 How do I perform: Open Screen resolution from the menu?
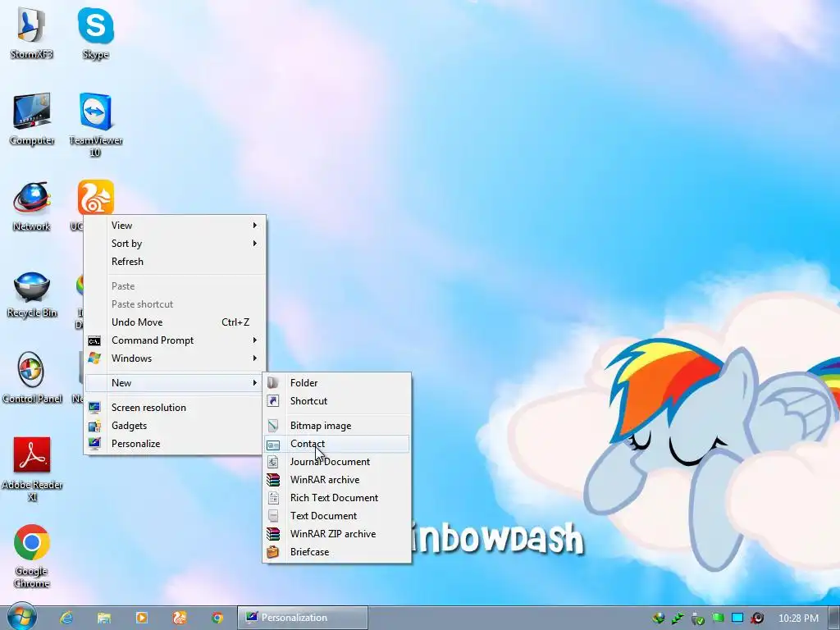tap(176, 408)
